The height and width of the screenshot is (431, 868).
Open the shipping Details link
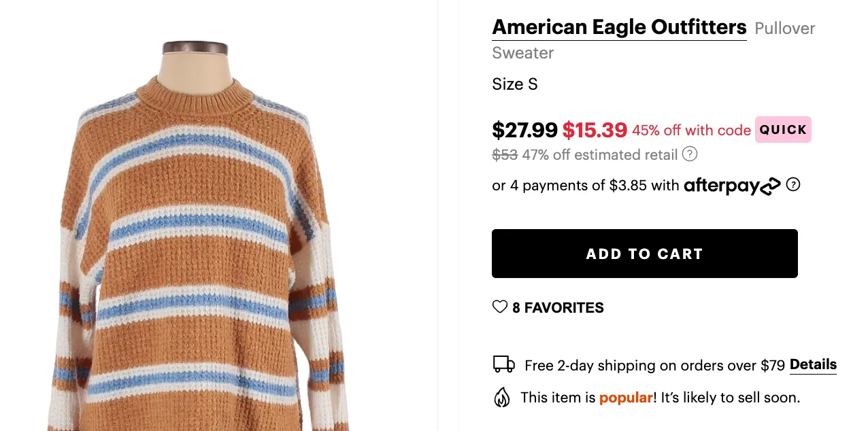point(813,365)
